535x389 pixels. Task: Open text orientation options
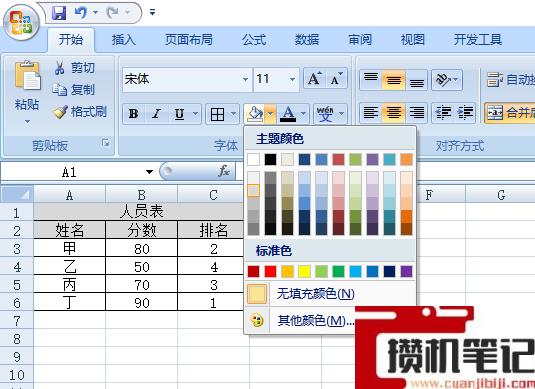(447, 80)
